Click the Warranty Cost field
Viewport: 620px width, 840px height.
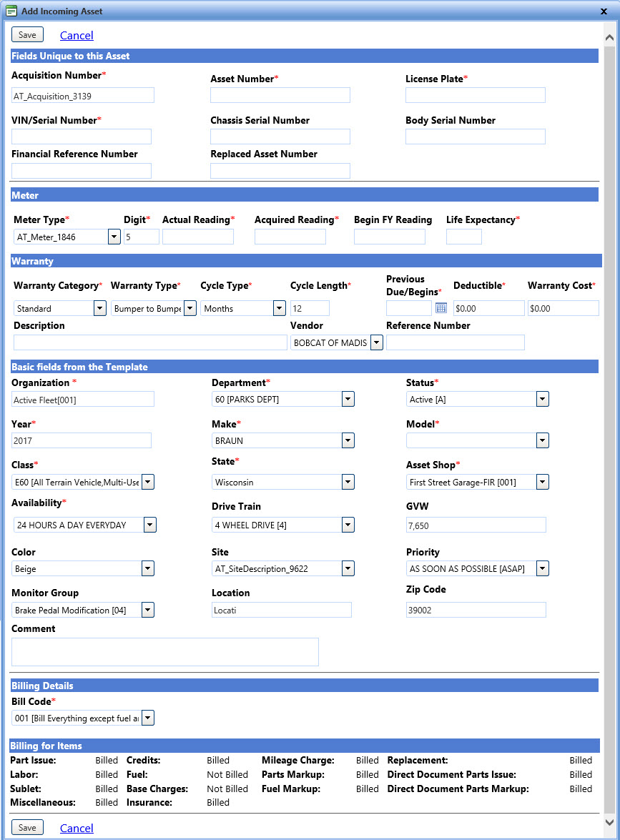pos(564,308)
